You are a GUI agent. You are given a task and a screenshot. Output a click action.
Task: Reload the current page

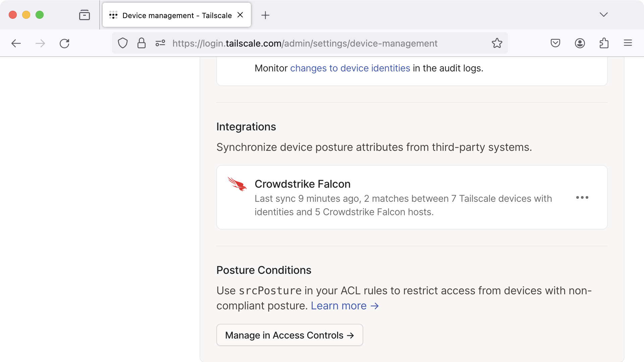coord(64,43)
